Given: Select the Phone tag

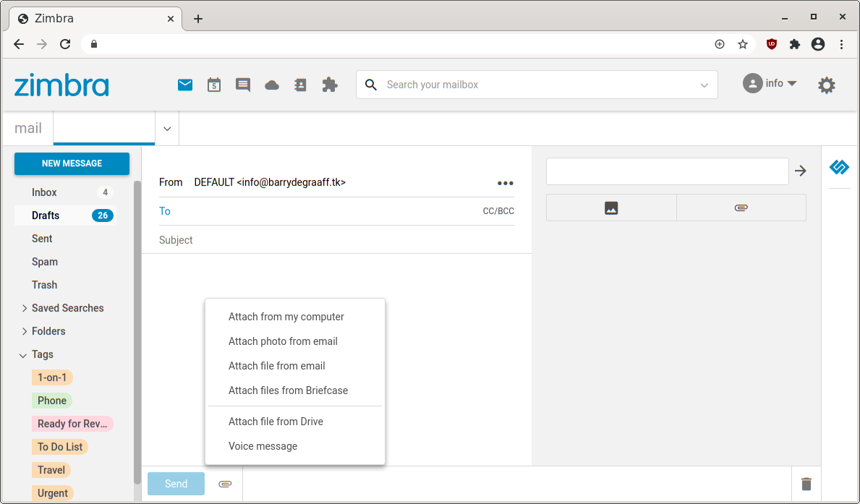Looking at the screenshot, I should 52,401.
